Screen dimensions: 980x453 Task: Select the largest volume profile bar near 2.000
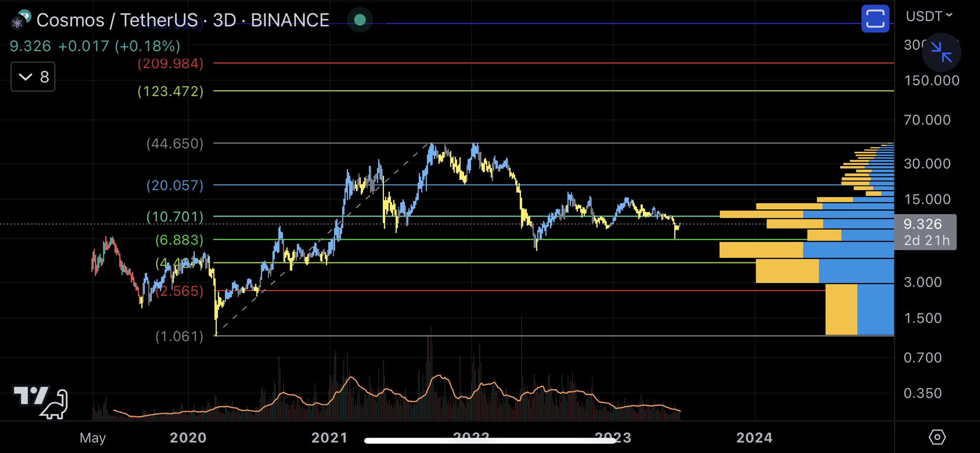point(859,309)
